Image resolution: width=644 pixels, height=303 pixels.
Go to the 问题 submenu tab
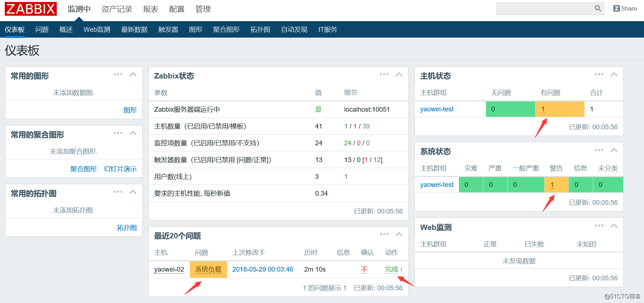[42, 30]
